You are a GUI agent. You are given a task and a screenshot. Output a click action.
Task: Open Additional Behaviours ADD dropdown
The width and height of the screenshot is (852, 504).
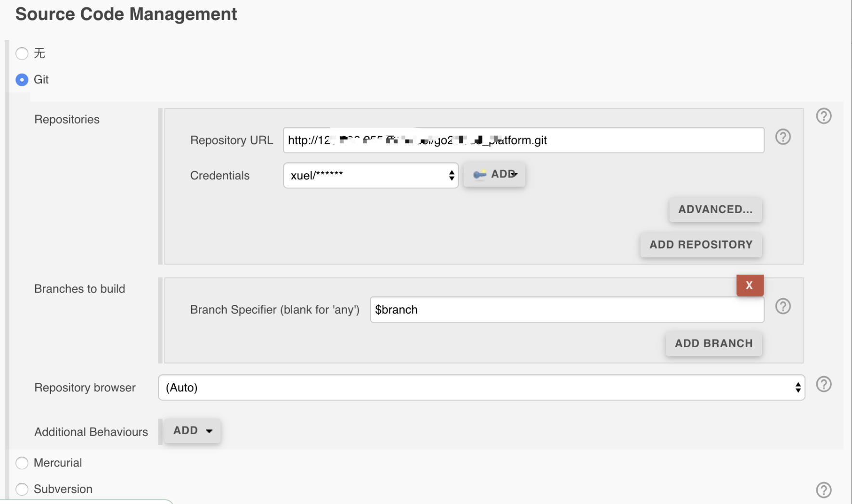click(193, 431)
